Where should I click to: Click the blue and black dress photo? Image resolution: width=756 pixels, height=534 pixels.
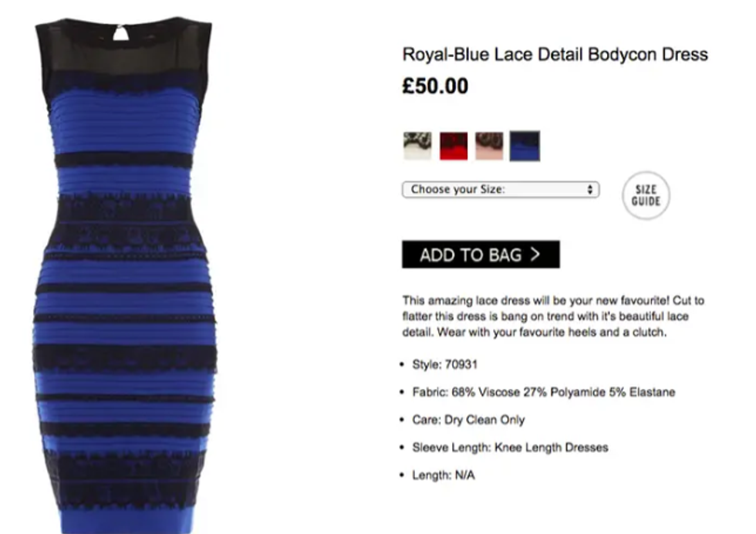pyautogui.click(x=125, y=275)
